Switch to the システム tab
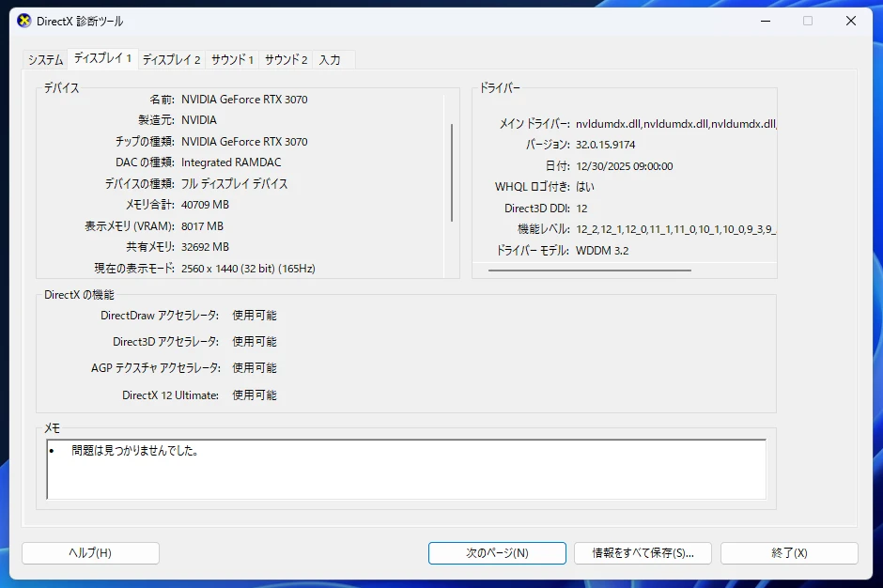Viewport: 883px width, 588px height. coord(45,60)
